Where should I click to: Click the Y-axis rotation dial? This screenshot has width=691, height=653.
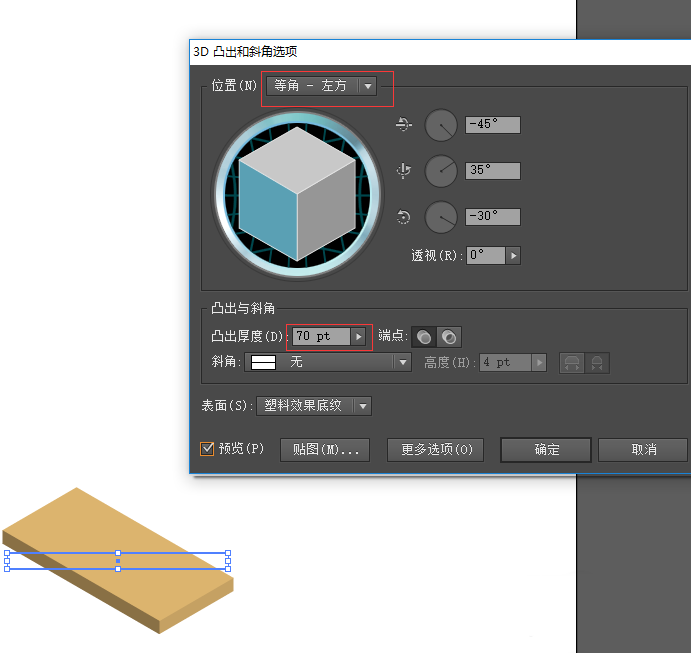pyautogui.click(x=441, y=171)
